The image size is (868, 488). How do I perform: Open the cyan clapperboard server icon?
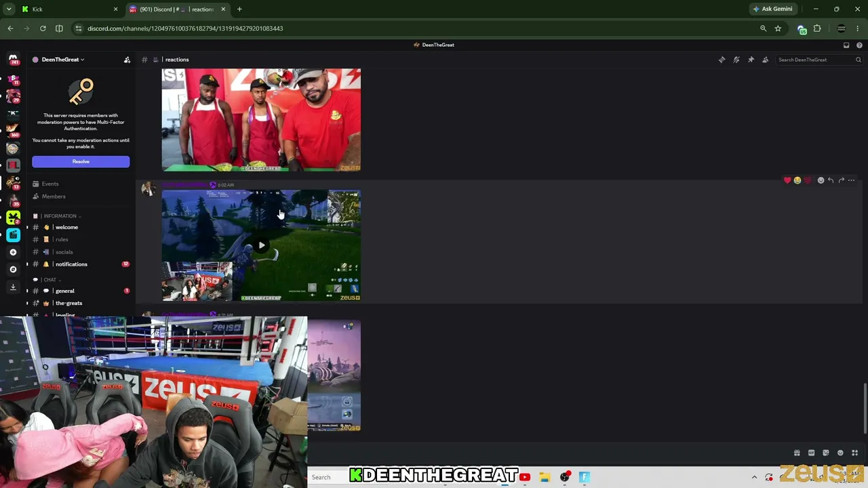13,235
